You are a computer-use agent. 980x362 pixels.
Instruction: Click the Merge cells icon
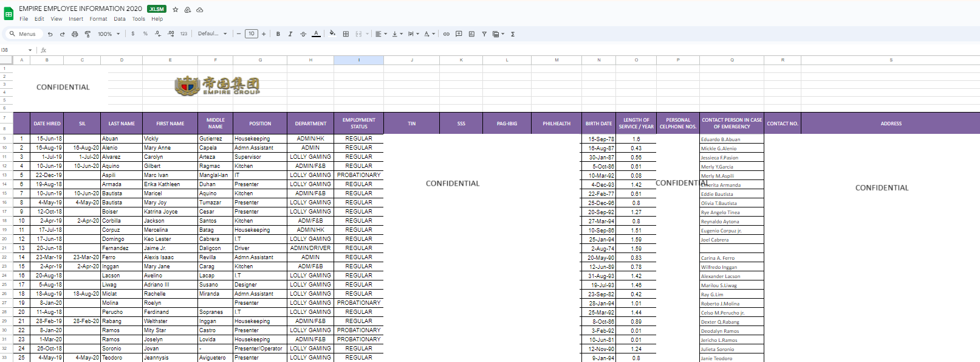click(358, 34)
